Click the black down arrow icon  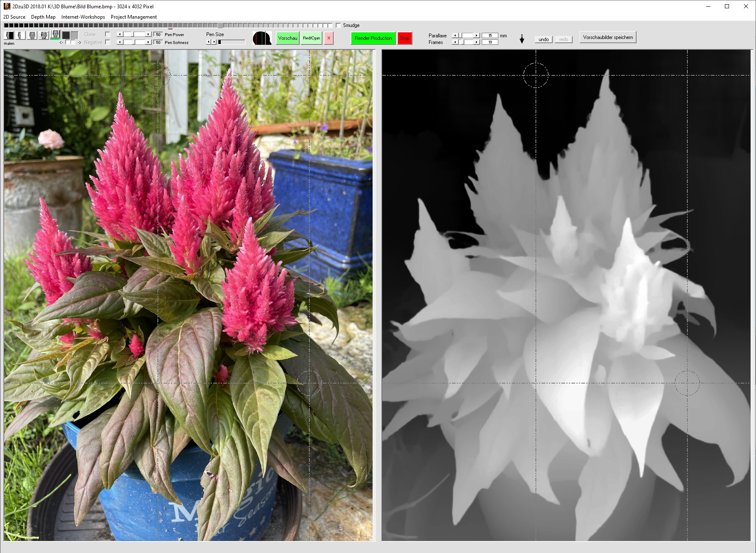point(522,39)
